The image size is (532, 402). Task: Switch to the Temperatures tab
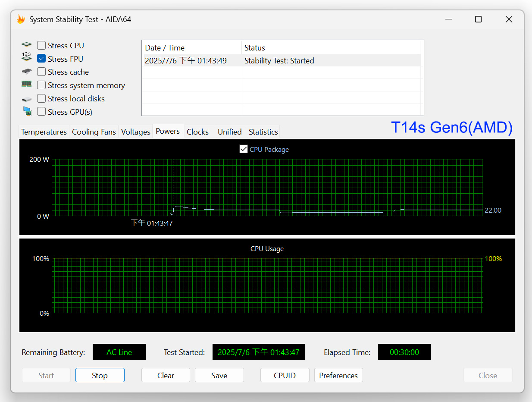click(x=44, y=132)
